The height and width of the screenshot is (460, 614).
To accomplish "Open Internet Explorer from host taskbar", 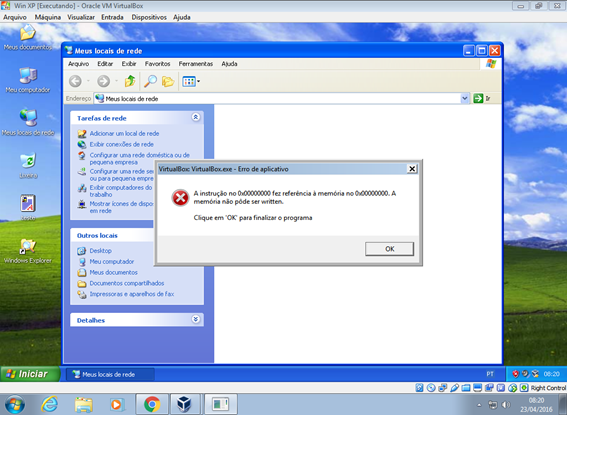I will tap(50, 404).
